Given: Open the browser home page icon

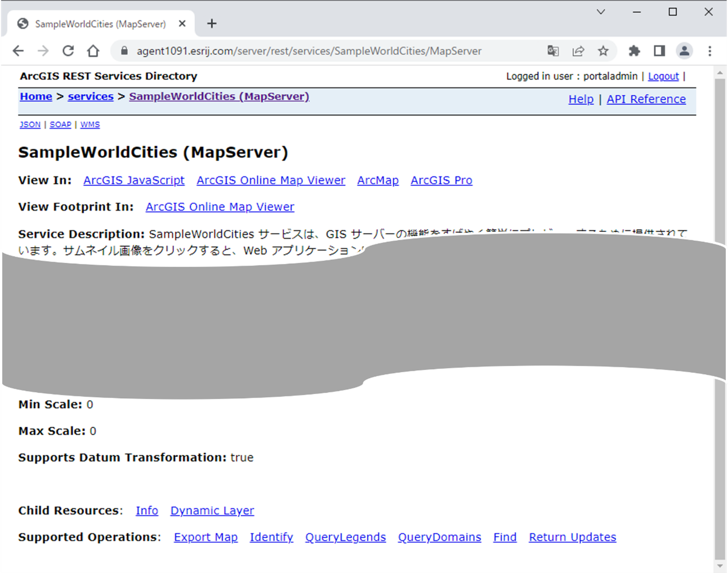Looking at the screenshot, I should coord(93,51).
